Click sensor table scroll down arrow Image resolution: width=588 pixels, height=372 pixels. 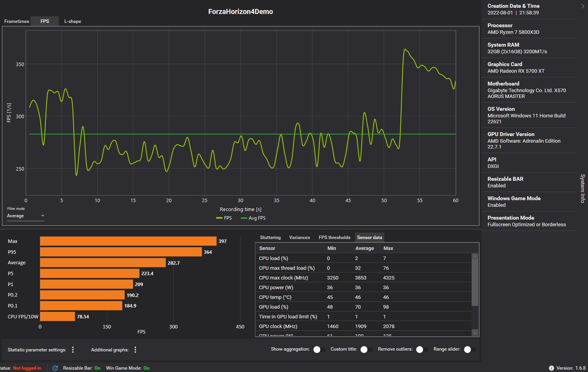coord(475,333)
